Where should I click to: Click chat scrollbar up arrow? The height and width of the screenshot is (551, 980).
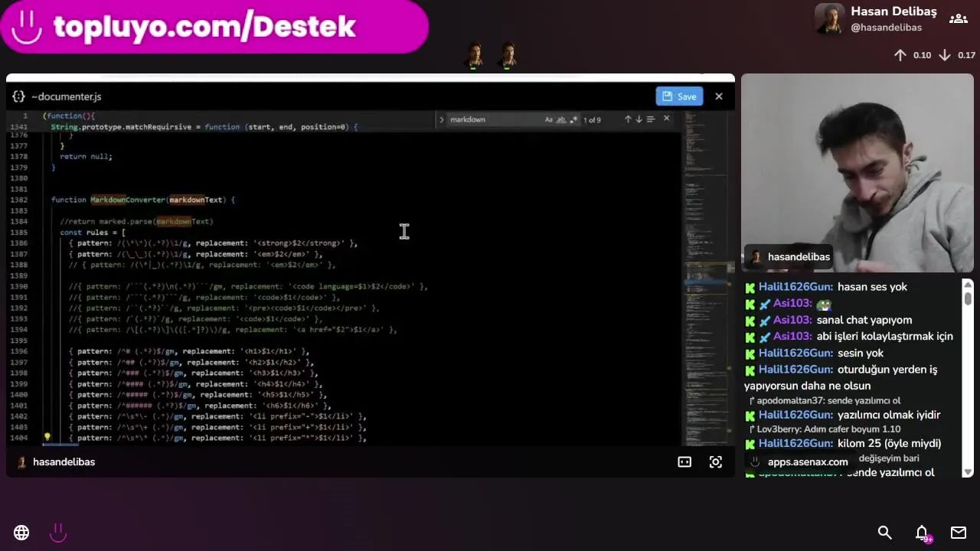click(968, 283)
